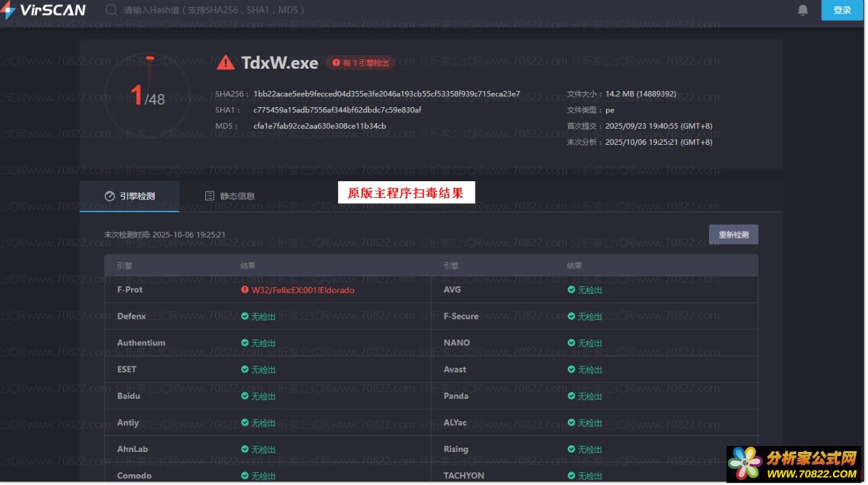
Task: Click the 有1引擎检出 badge
Action: pyautogui.click(x=361, y=63)
